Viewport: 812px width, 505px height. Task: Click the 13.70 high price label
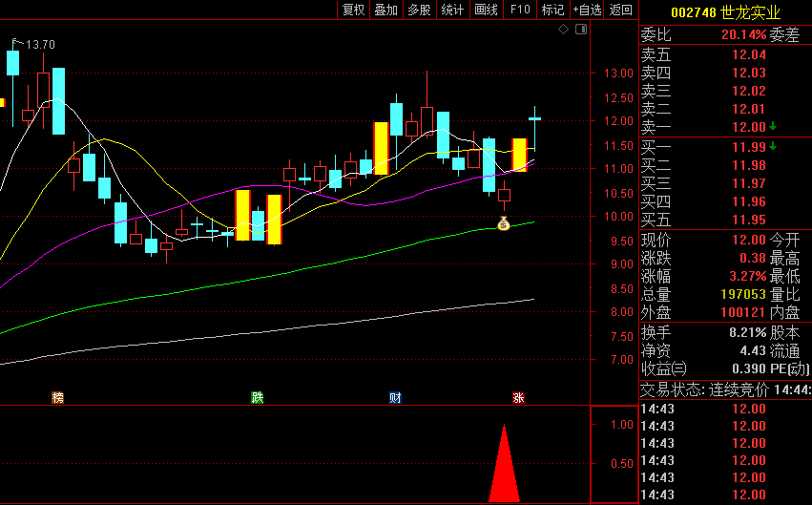point(40,45)
